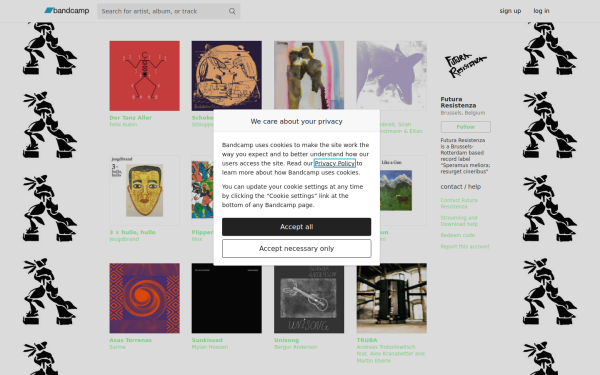This screenshot has height=375, width=600.
Task: Open the Privacy Policy link
Action: (335, 163)
